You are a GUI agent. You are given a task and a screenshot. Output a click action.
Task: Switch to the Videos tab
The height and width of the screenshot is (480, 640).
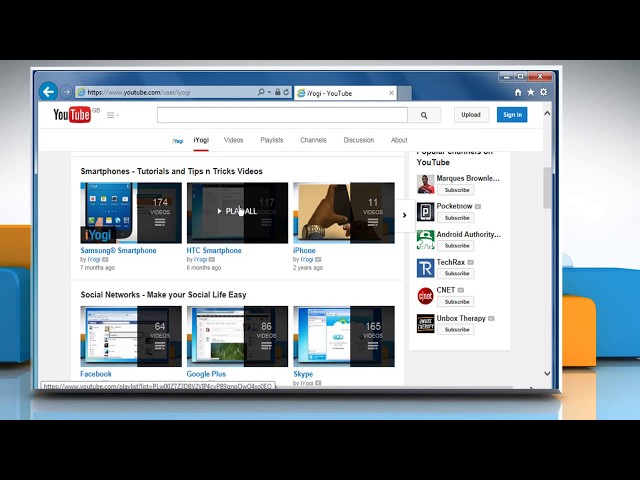[x=233, y=140]
